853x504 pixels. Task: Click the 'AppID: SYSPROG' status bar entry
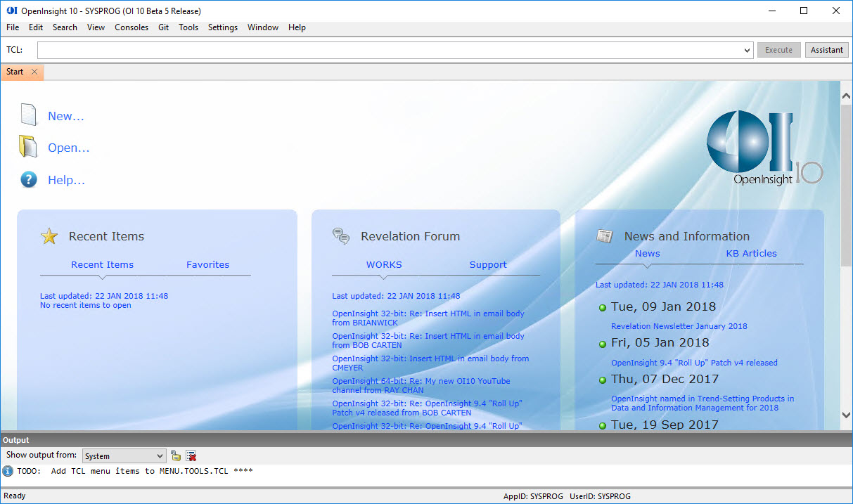tap(533, 496)
